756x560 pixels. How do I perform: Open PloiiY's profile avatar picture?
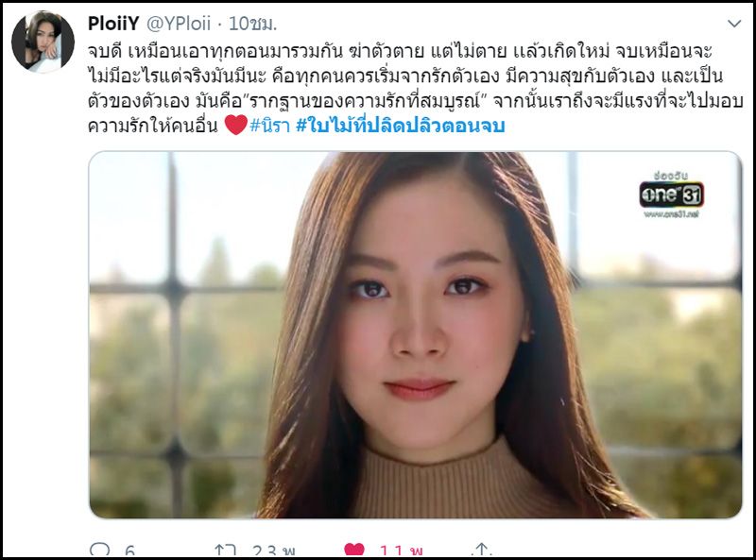click(43, 42)
